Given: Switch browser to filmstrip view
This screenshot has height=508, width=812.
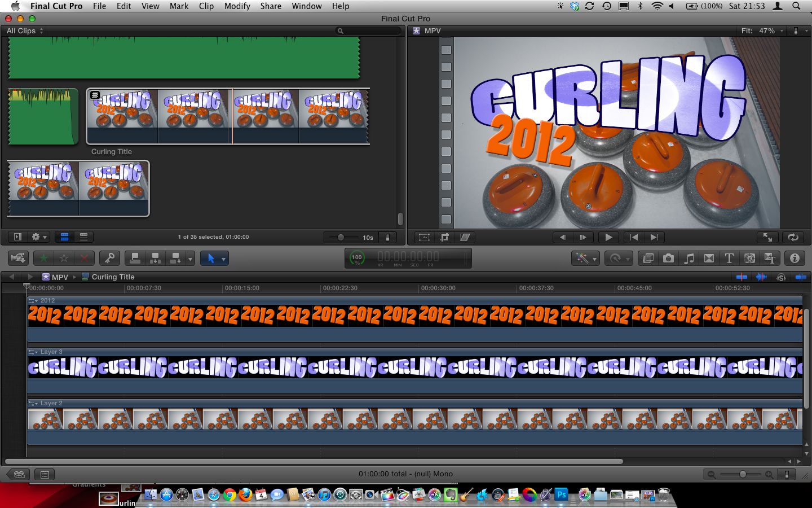Looking at the screenshot, I should pos(64,237).
